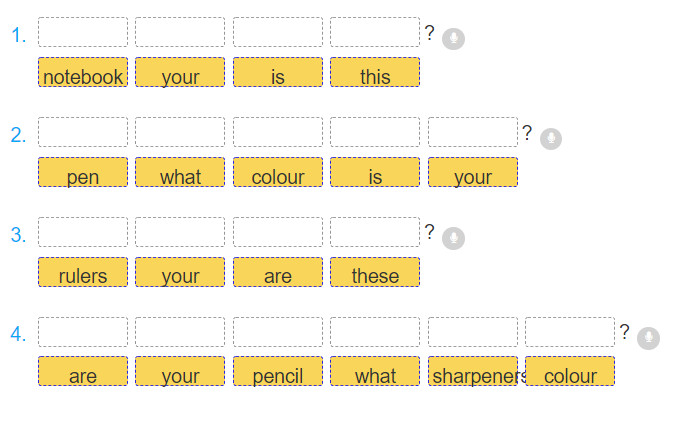Pick the 'pen' word tile
Viewport: 695px width, 421px height.
point(83,172)
